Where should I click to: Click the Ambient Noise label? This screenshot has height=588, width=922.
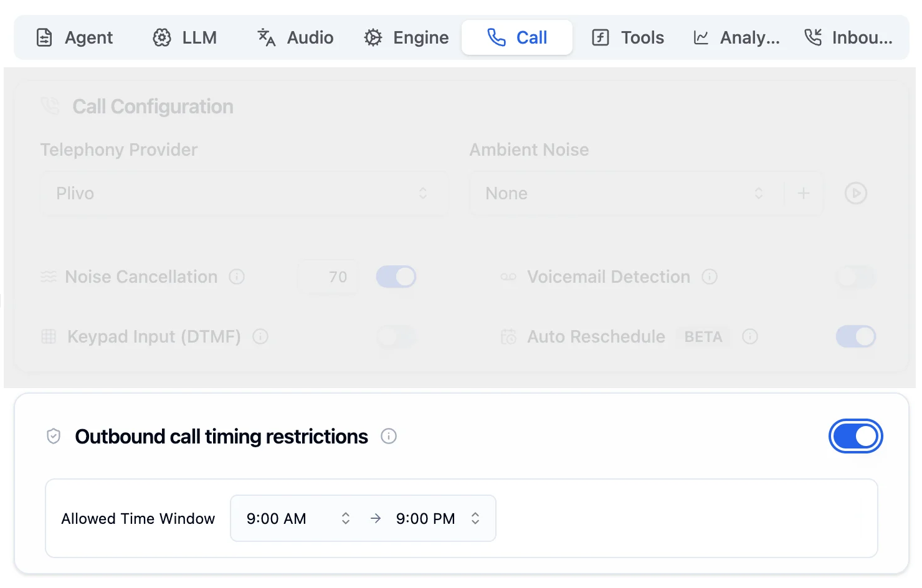click(x=529, y=149)
